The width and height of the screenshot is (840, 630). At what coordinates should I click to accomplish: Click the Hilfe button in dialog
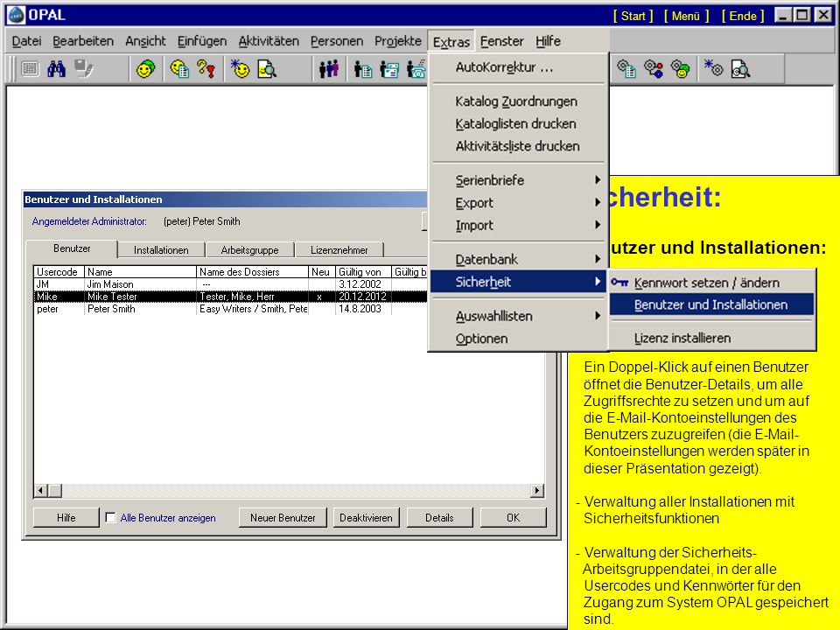(x=66, y=517)
